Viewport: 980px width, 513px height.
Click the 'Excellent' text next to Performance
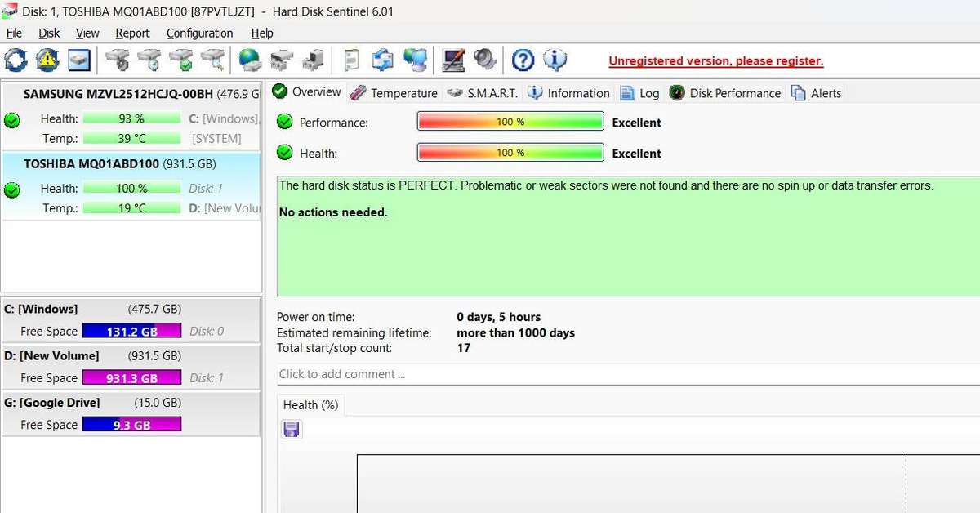coord(637,123)
